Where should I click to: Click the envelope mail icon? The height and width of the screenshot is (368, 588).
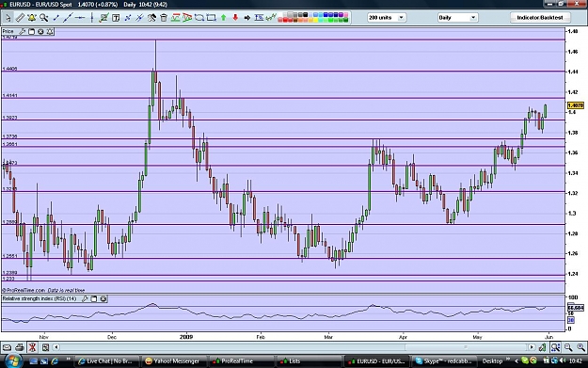pos(8,347)
